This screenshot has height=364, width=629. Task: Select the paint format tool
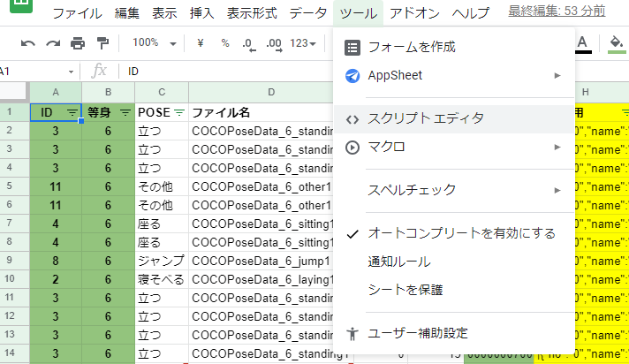102,43
